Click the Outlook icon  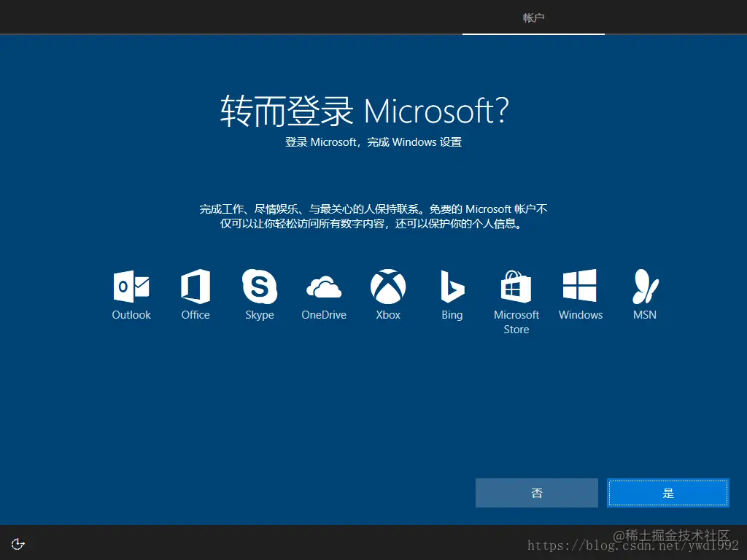click(131, 286)
